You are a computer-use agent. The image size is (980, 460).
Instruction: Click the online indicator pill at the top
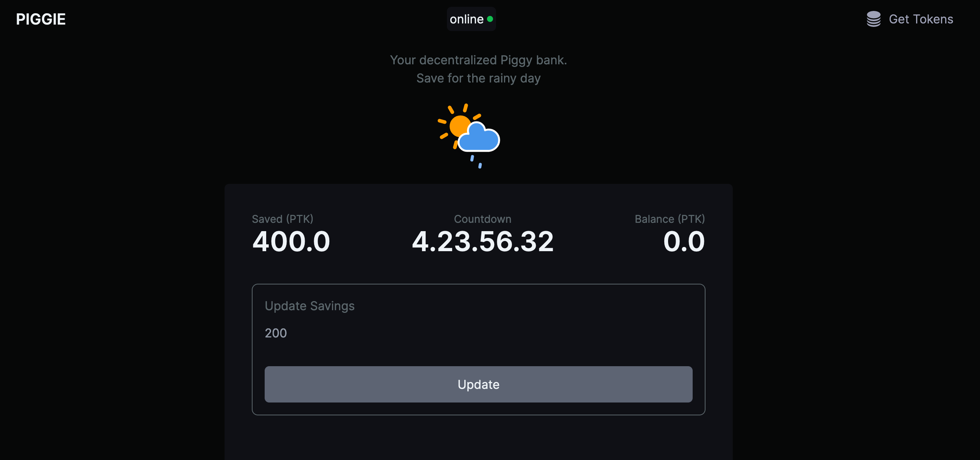pos(471,19)
